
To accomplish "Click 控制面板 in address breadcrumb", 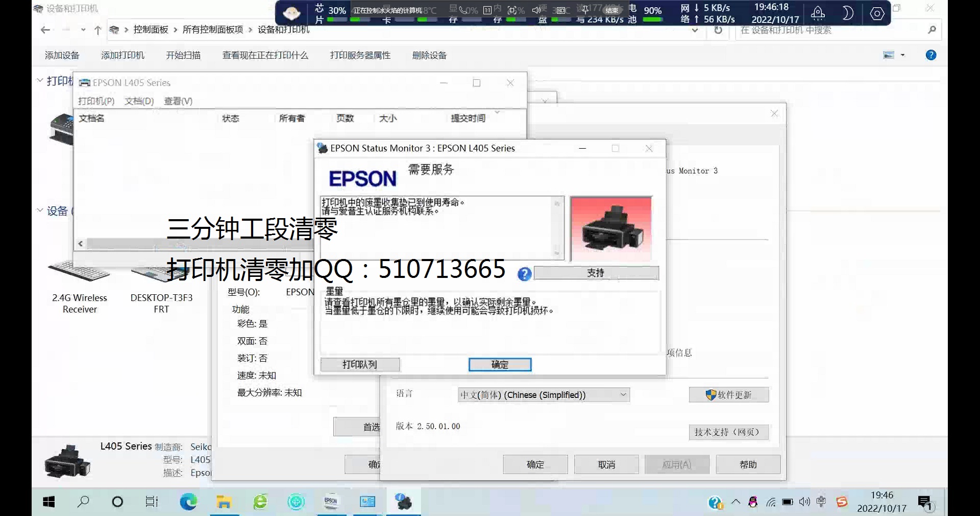I will pyautogui.click(x=151, y=30).
